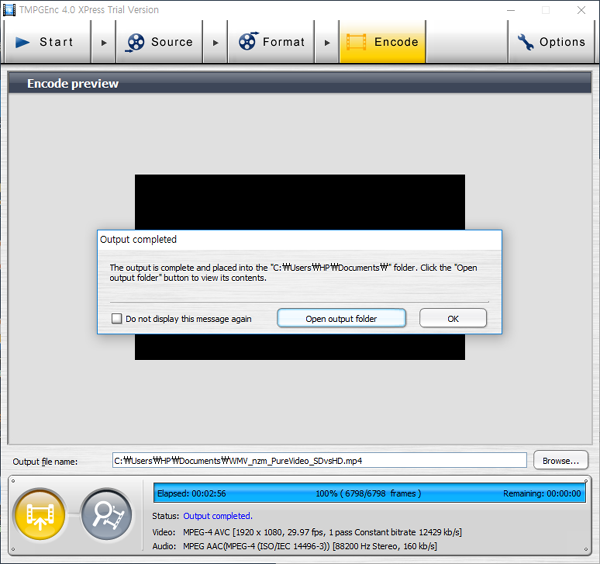Click the 'Output completed.' status text

click(217, 516)
